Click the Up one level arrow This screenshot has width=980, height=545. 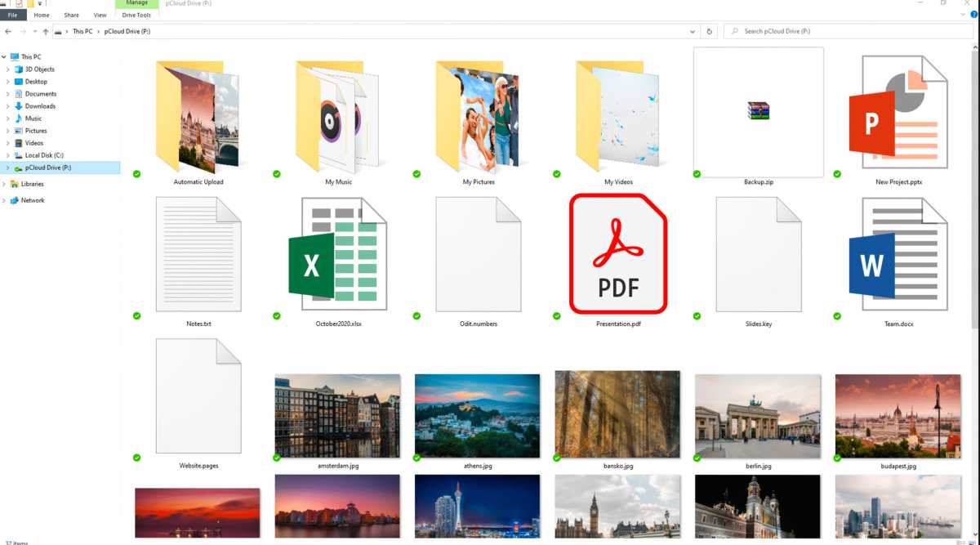(x=46, y=31)
